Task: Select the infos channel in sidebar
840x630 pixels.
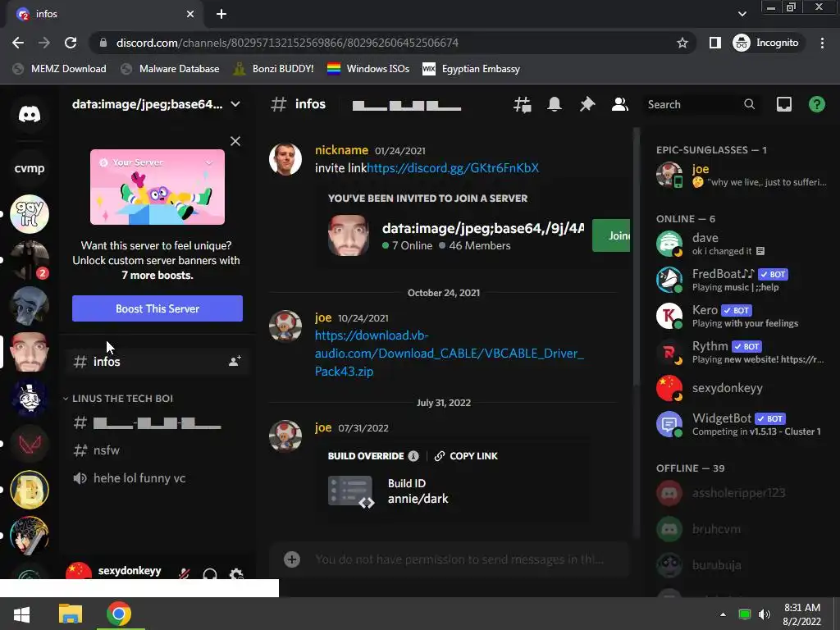Action: pyautogui.click(x=157, y=362)
